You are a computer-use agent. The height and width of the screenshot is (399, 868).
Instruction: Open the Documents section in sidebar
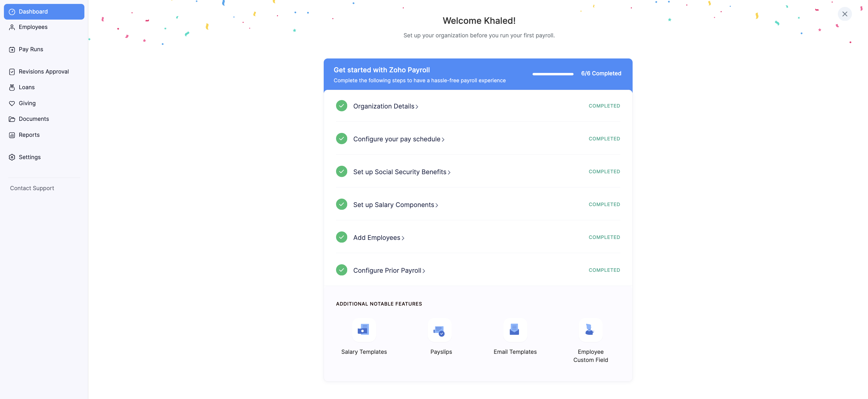point(34,119)
